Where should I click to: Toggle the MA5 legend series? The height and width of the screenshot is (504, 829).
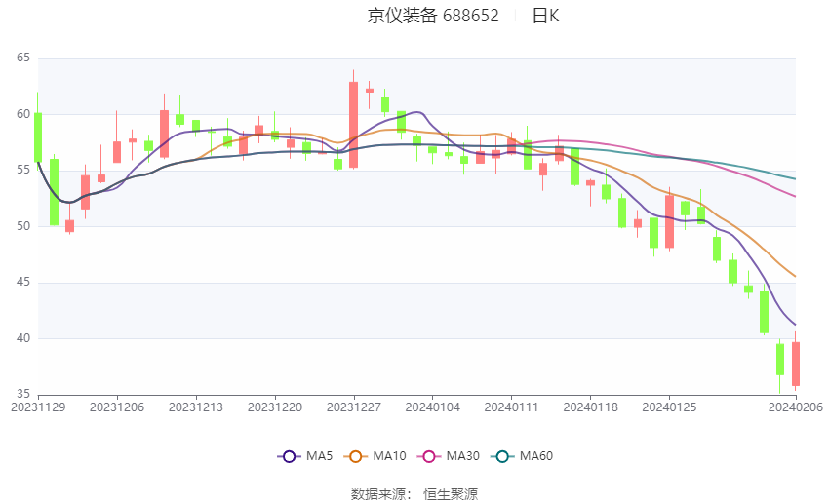click(305, 456)
